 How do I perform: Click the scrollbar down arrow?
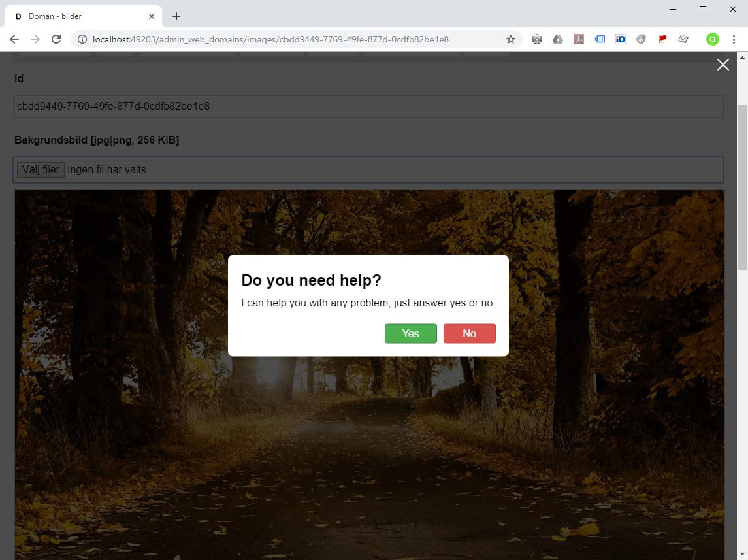point(742,555)
